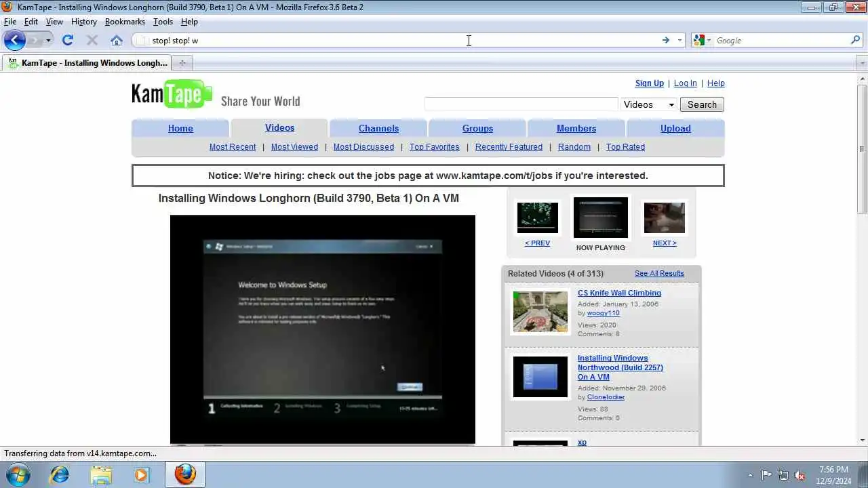Select the KamTape browser tab
Image resolution: width=868 pixels, height=488 pixels.
(88, 63)
